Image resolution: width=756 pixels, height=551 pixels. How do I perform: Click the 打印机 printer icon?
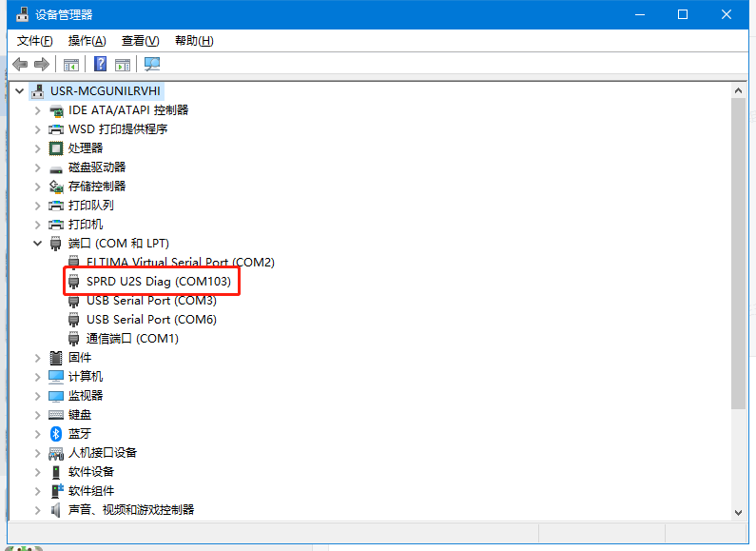pyautogui.click(x=56, y=225)
